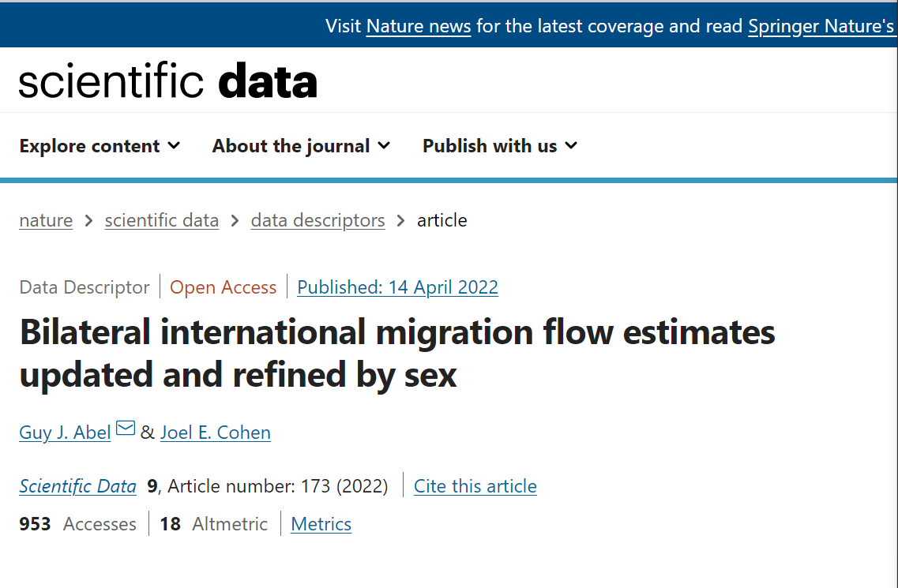Screen dimensions: 898x588
Task: Open the article Metrics link
Action: 321,524
